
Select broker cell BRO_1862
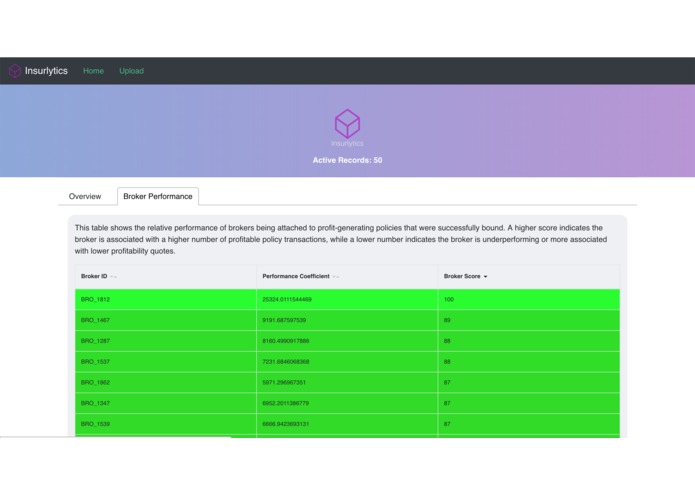(x=166, y=382)
